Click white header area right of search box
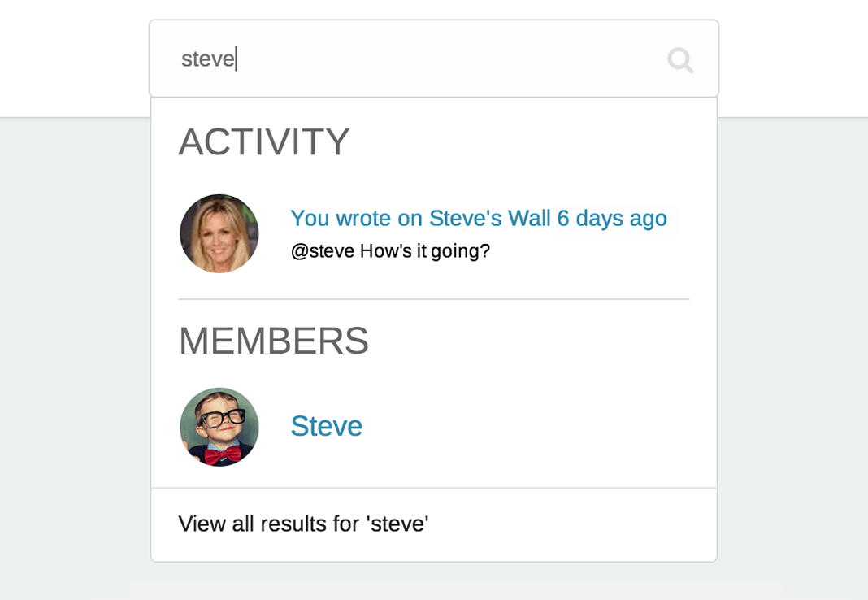 click(x=792, y=57)
